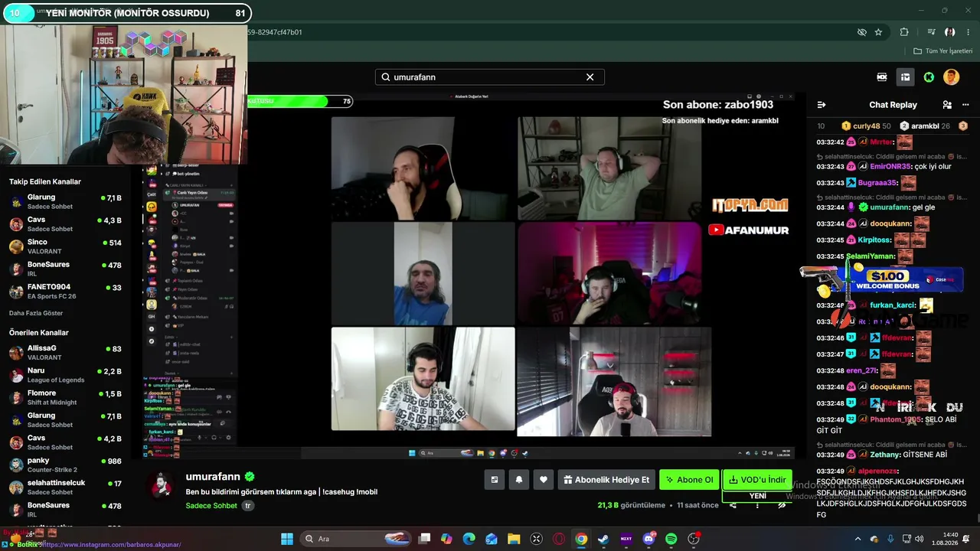Viewport: 980px width, 551px height.
Task: Toggle notifications bell for umurafann
Action: 519,480
